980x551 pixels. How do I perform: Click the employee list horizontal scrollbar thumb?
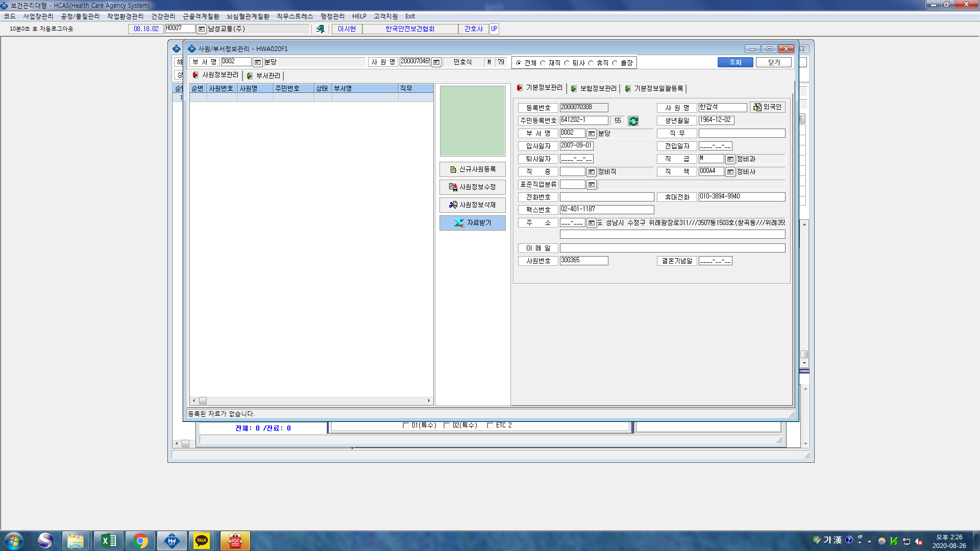click(203, 401)
